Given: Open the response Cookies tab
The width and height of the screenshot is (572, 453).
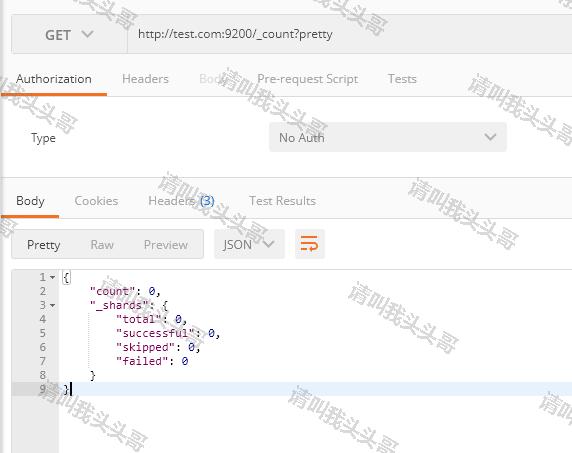Looking at the screenshot, I should point(96,201).
